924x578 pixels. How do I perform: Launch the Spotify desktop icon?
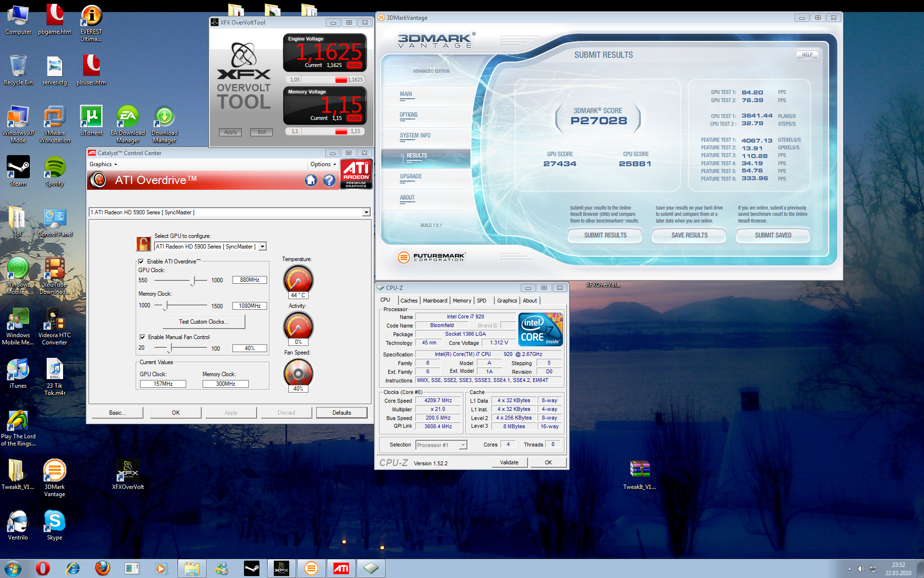tap(54, 171)
